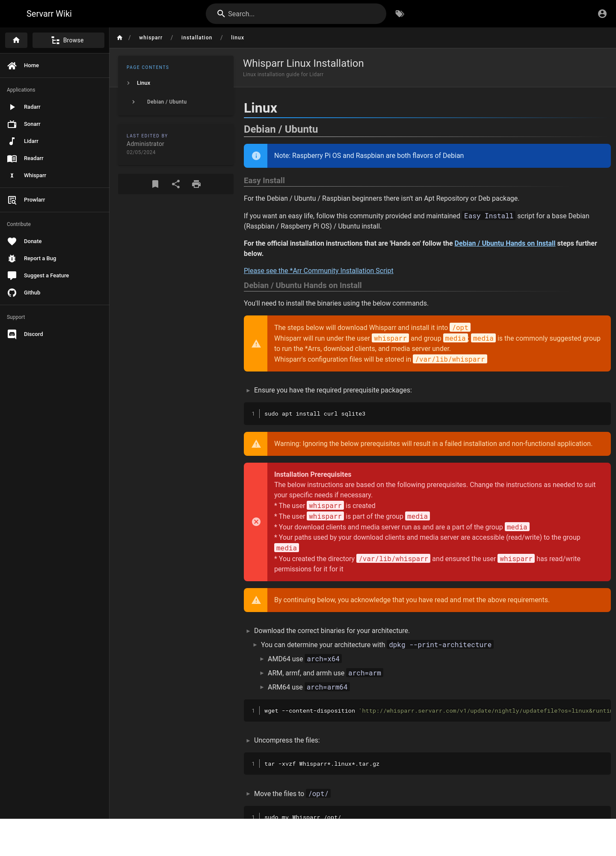Screen dimensions: 616x856
Task: Click the Browse button
Action: (x=68, y=40)
